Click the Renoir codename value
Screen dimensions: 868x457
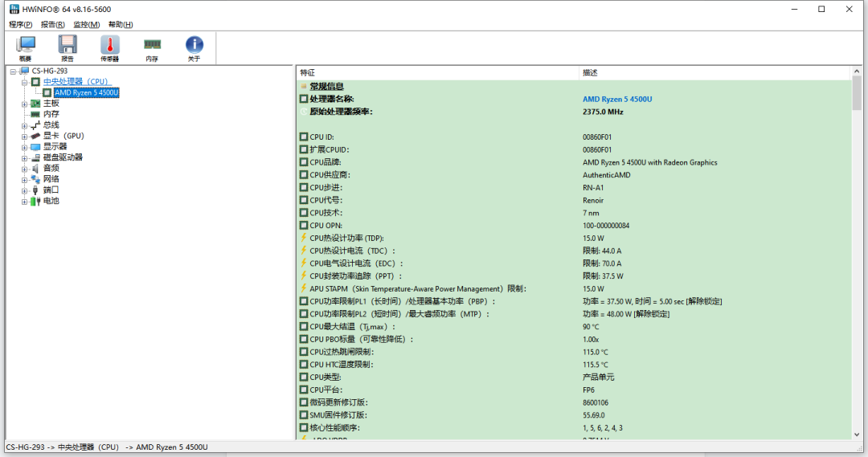click(x=593, y=200)
